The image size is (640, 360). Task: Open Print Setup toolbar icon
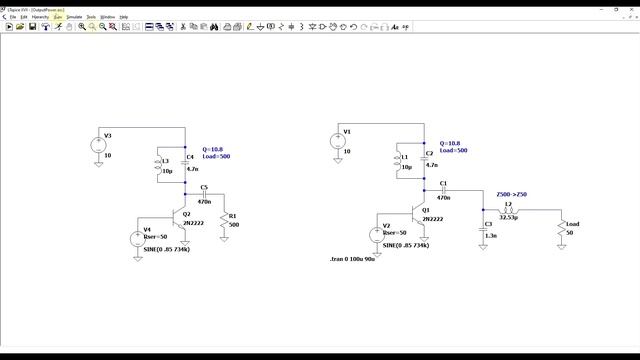coord(227,27)
